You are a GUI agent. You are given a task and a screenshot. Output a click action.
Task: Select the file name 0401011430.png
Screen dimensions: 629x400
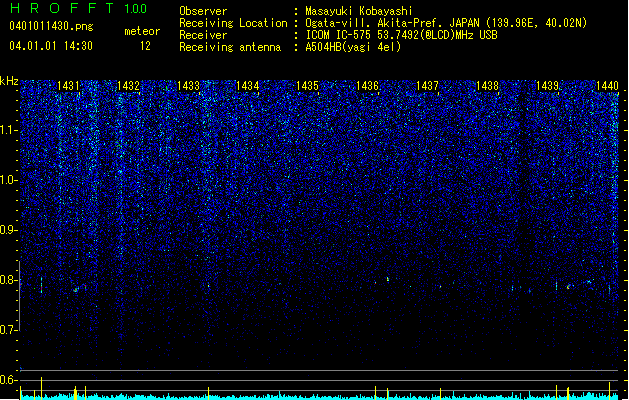(x=51, y=26)
